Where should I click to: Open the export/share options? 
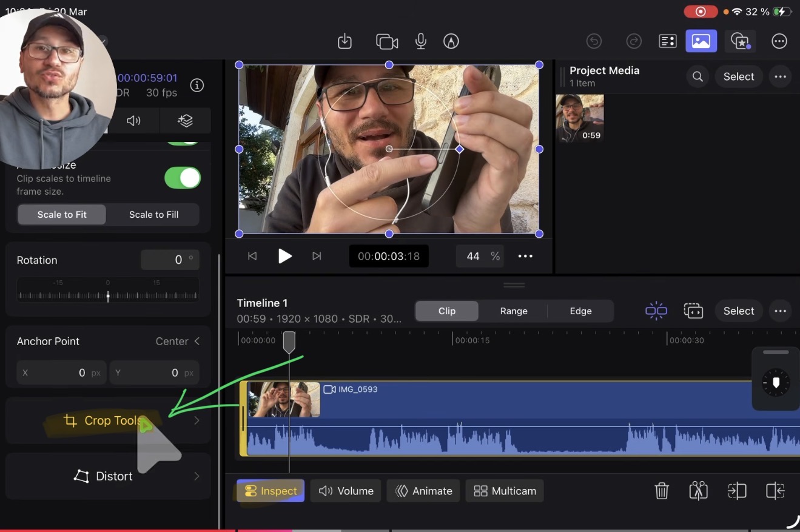point(345,41)
